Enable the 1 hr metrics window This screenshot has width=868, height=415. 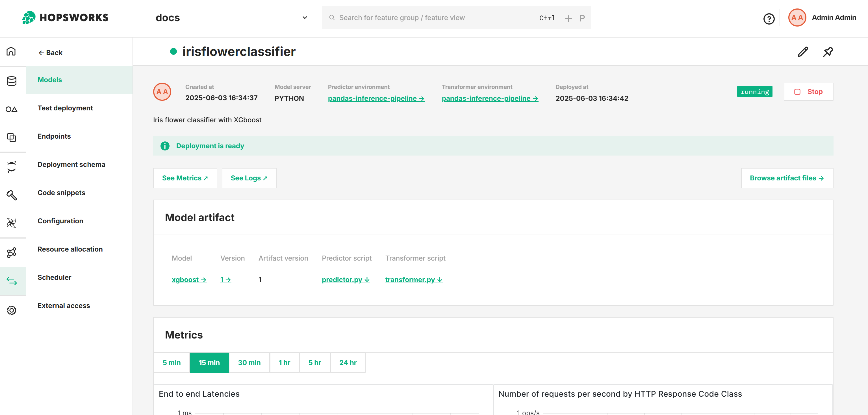pos(284,363)
